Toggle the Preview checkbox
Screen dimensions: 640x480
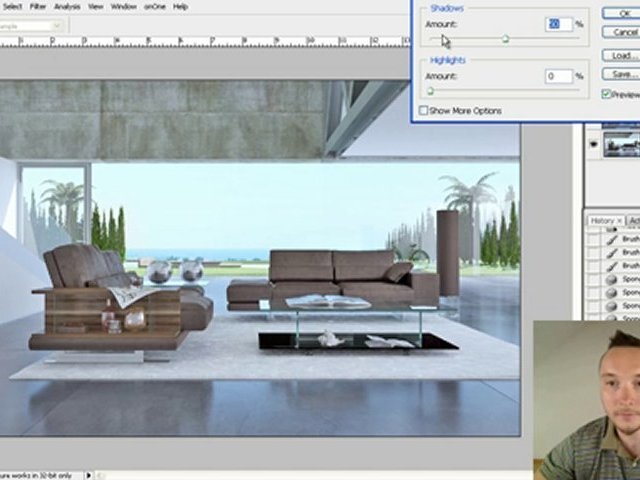607,94
